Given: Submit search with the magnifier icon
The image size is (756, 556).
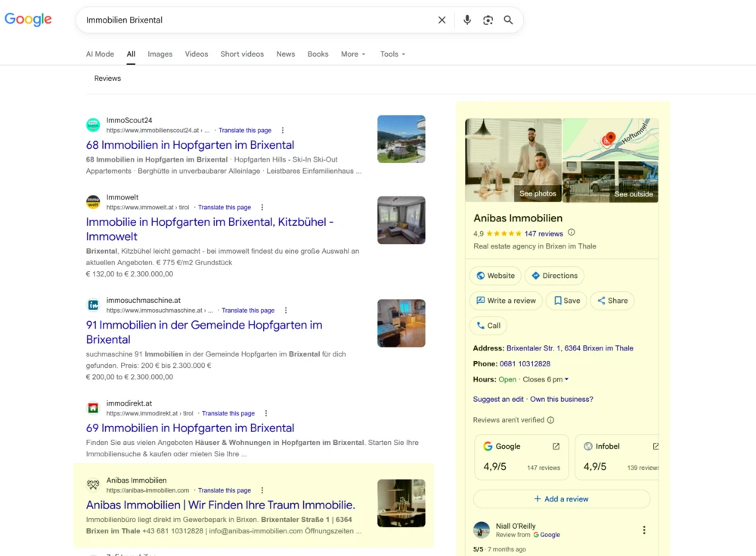Looking at the screenshot, I should coord(508,20).
